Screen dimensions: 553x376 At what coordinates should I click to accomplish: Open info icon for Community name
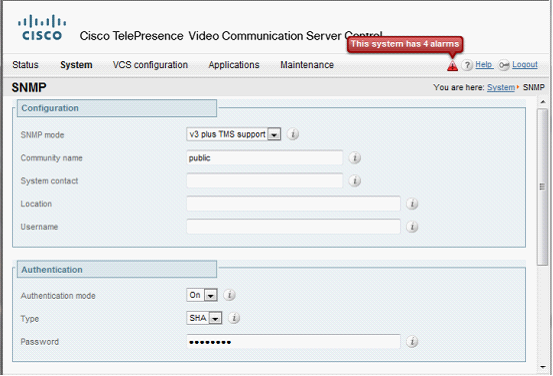(x=355, y=158)
